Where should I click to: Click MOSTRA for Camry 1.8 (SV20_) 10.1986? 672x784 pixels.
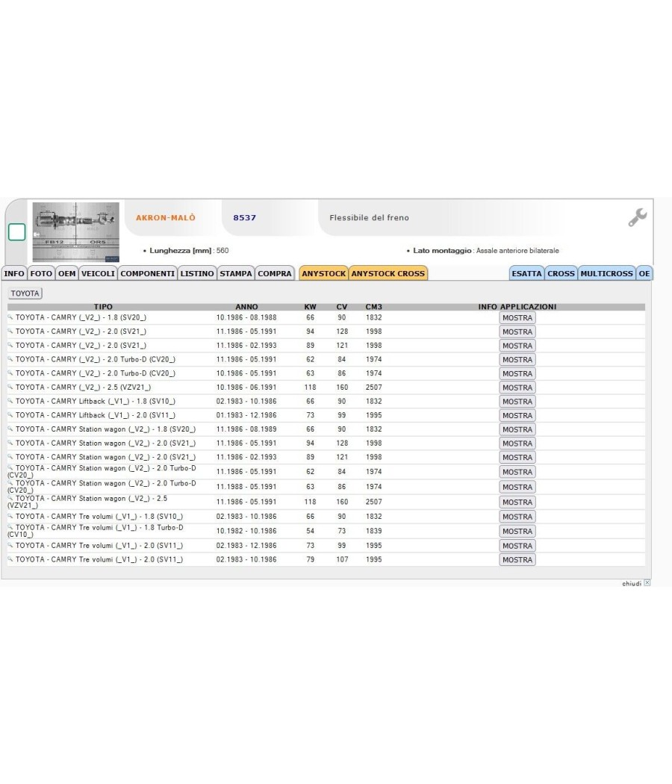pyautogui.click(x=517, y=318)
